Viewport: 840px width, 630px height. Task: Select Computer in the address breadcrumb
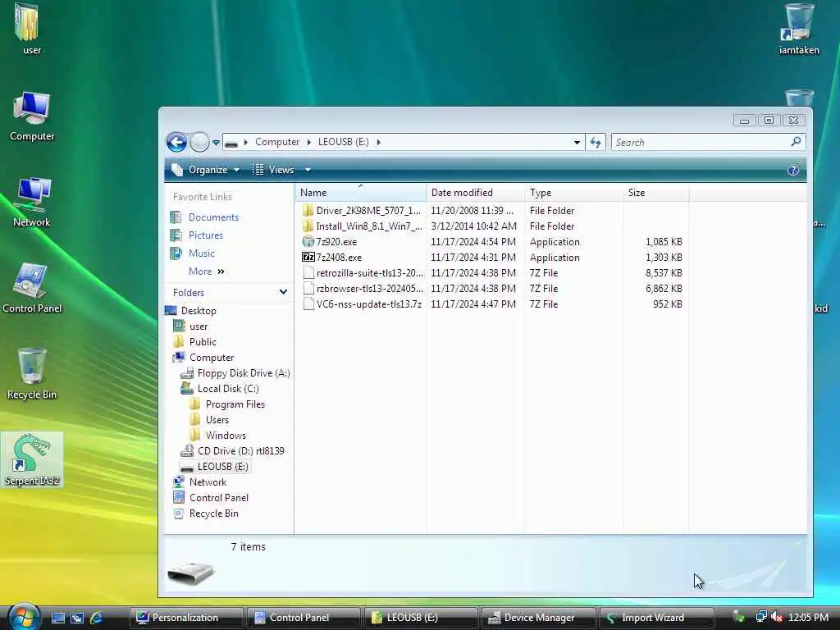pyautogui.click(x=277, y=142)
